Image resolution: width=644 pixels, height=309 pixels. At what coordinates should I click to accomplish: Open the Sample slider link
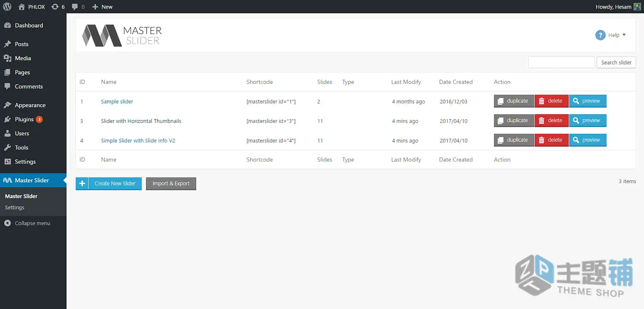point(117,101)
